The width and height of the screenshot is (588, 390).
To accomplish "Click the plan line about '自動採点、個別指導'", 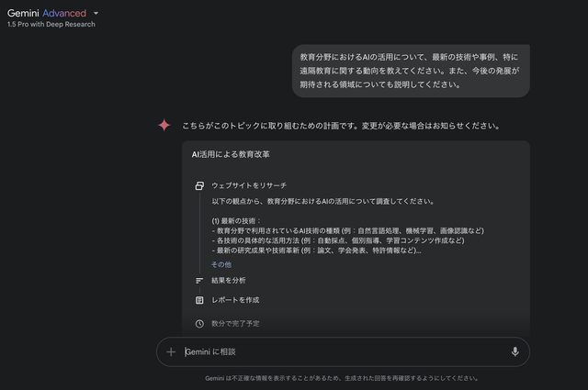I will pyautogui.click(x=338, y=240).
